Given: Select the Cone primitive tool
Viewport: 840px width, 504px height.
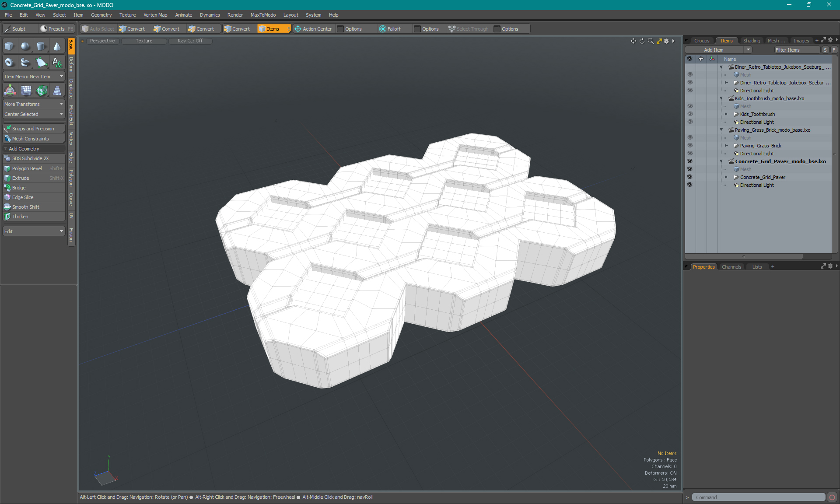Looking at the screenshot, I should click(57, 46).
